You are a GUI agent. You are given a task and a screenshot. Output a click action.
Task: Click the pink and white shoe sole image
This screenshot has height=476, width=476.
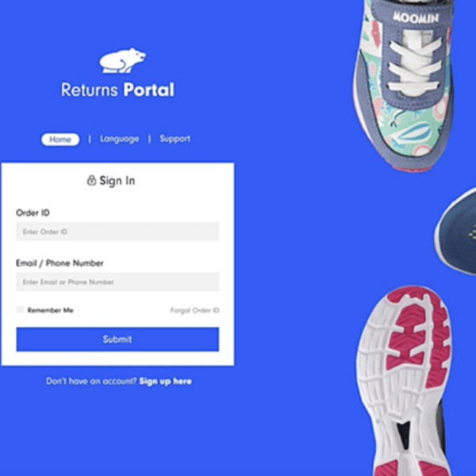pyautogui.click(x=404, y=381)
